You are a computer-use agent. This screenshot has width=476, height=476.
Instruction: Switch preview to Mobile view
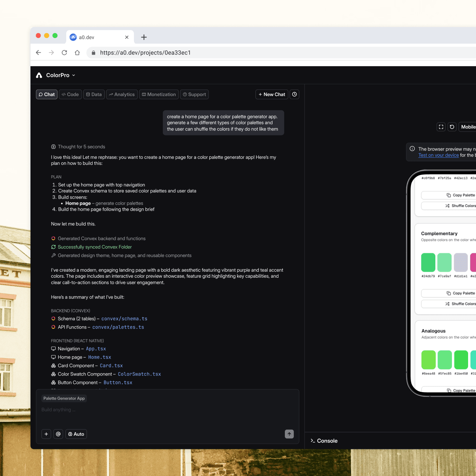click(468, 127)
